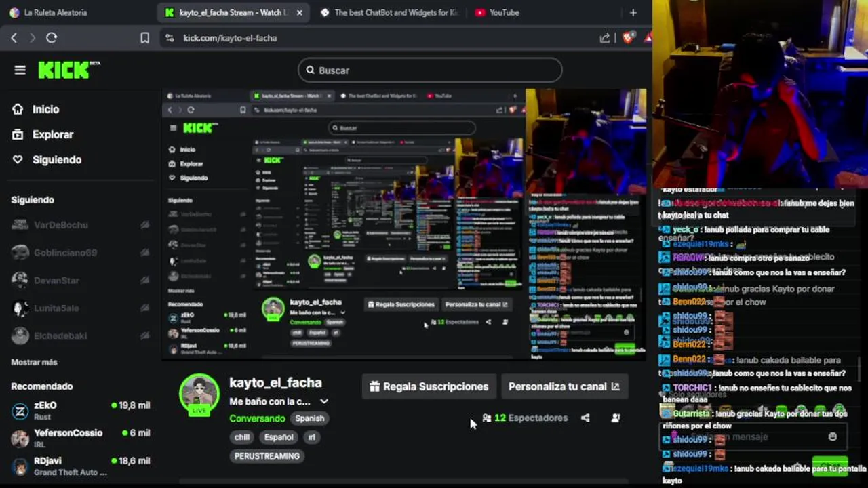Viewport: 868px width, 488px height.
Task: Click the kayto_el_facha channel name
Action: click(x=275, y=383)
